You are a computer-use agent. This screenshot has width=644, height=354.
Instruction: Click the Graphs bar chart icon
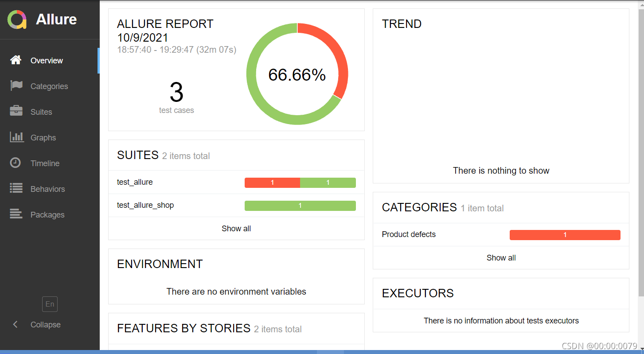click(16, 137)
